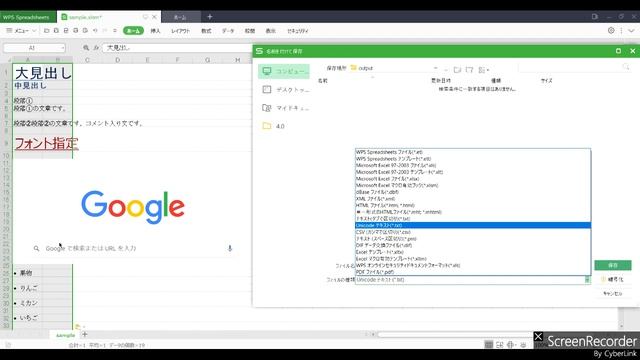This screenshot has height=360, width=640.
Task: Switch to the レイアウト ribbon tab
Action: pyautogui.click(x=180, y=31)
